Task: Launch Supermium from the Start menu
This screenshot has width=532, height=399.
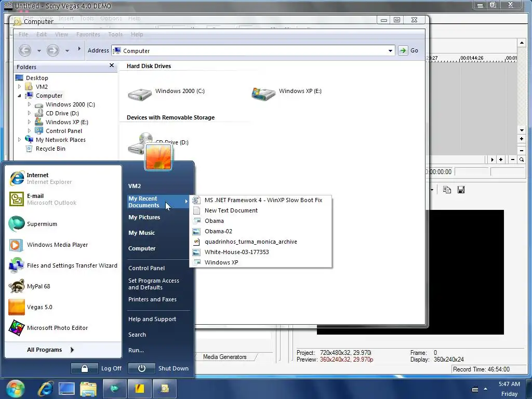Action: (x=63, y=224)
